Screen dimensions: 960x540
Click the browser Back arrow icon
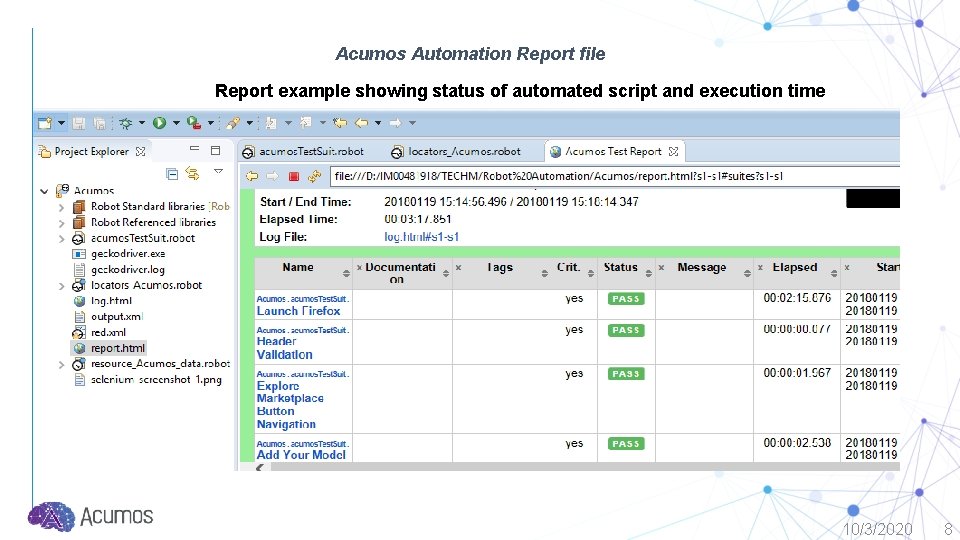click(x=252, y=176)
